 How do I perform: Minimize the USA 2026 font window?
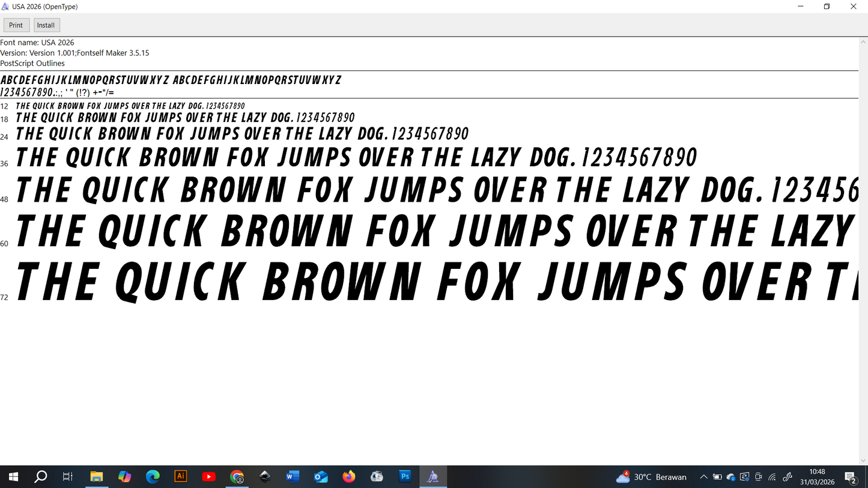pyautogui.click(x=800, y=7)
